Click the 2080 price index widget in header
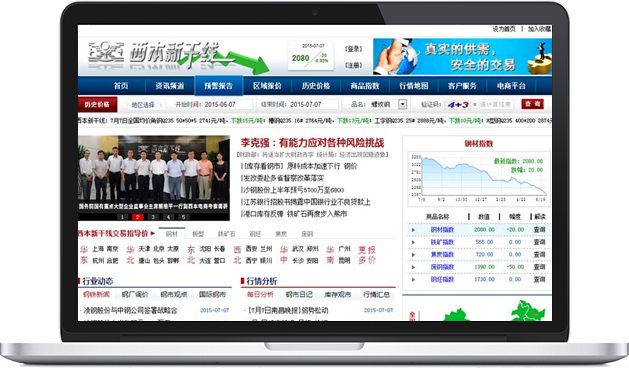The width and height of the screenshot is (629, 368). (x=310, y=56)
